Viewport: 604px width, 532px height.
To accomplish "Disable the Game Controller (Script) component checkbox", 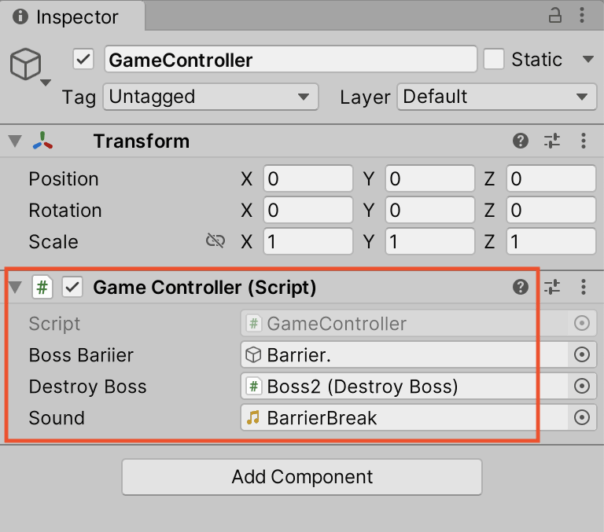I will click(x=72, y=287).
